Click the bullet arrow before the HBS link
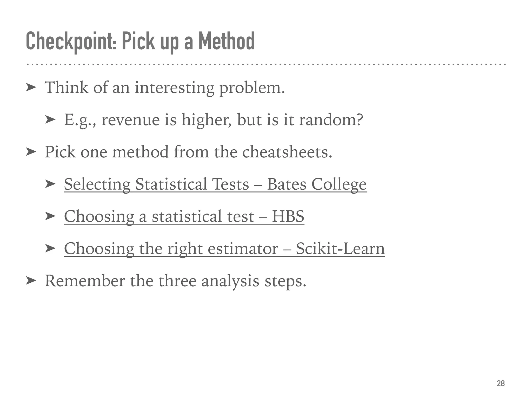The width and height of the screenshot is (532, 399). pyautogui.click(x=50, y=216)
